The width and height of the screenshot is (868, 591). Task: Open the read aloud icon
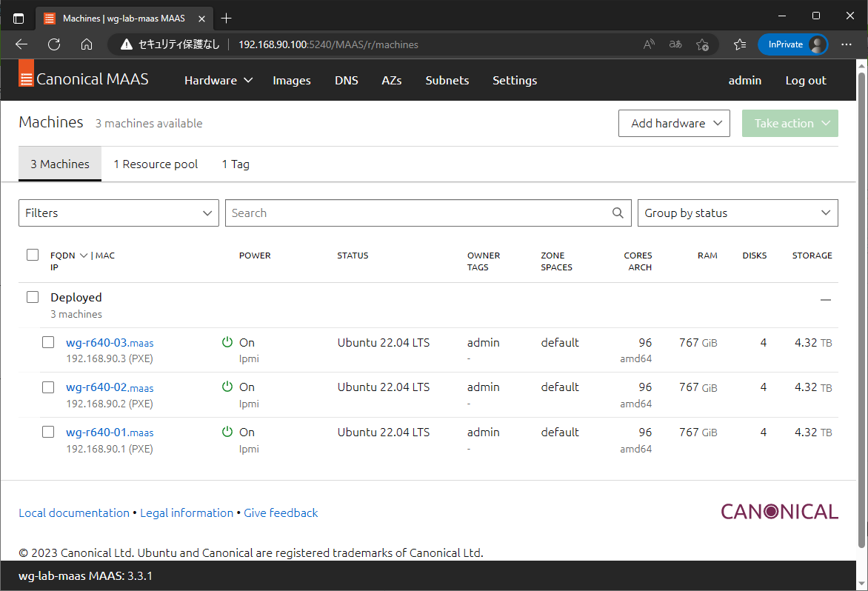click(650, 44)
